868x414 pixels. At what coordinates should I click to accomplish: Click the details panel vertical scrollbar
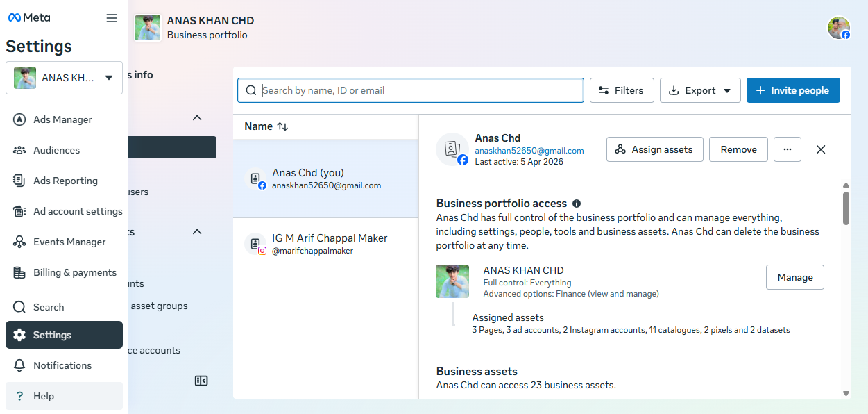click(846, 208)
